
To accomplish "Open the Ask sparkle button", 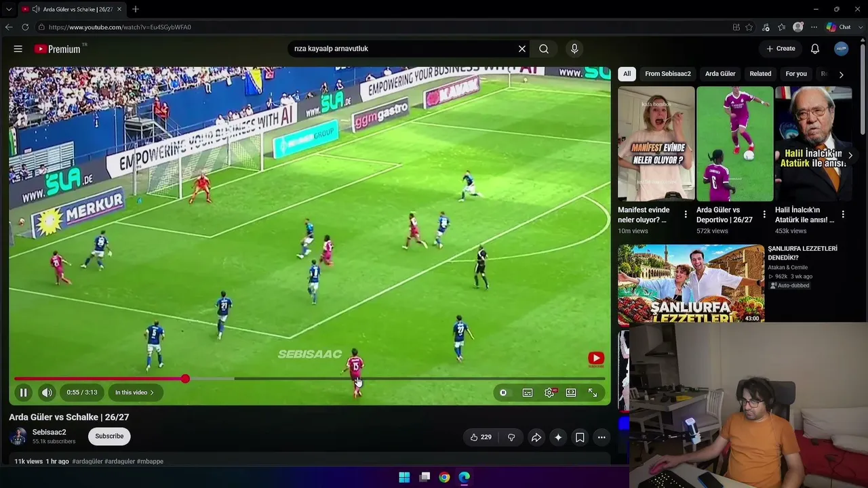I will (558, 437).
